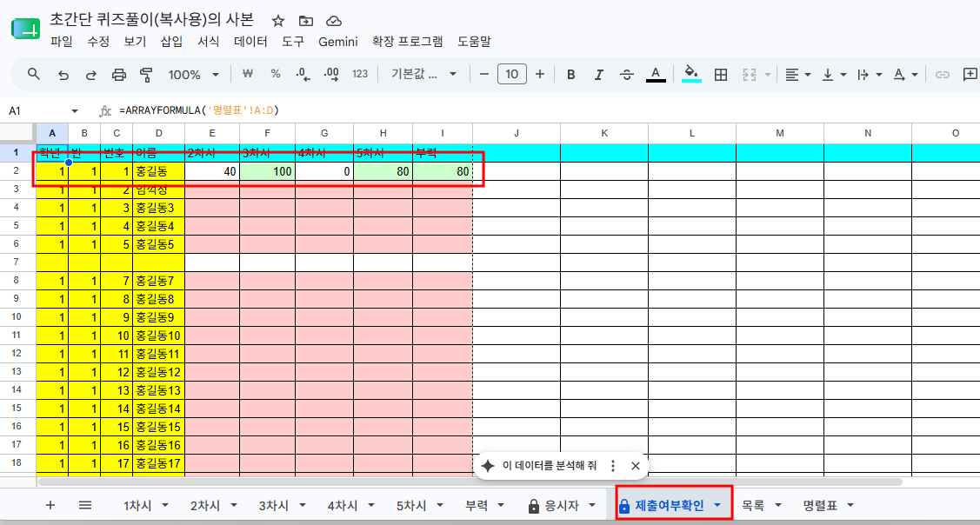This screenshot has height=525, width=980.
Task: Open horizontal align dropdown
Action: 798,75
